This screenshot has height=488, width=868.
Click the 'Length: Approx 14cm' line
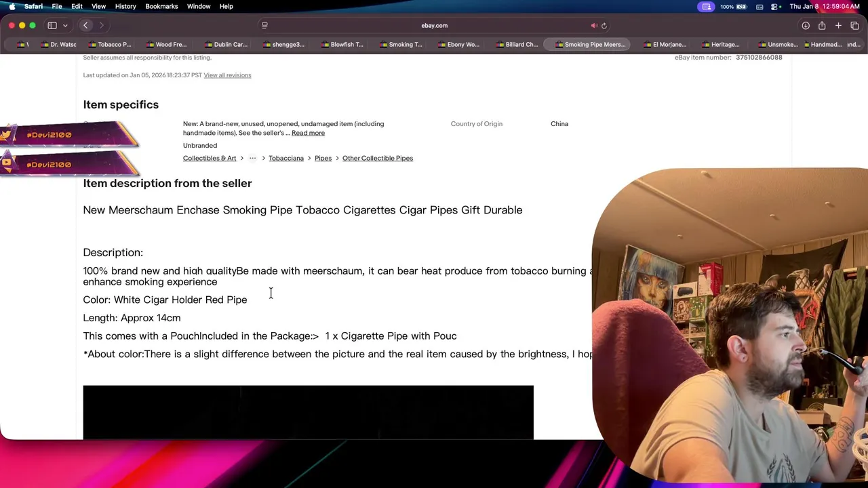(132, 318)
